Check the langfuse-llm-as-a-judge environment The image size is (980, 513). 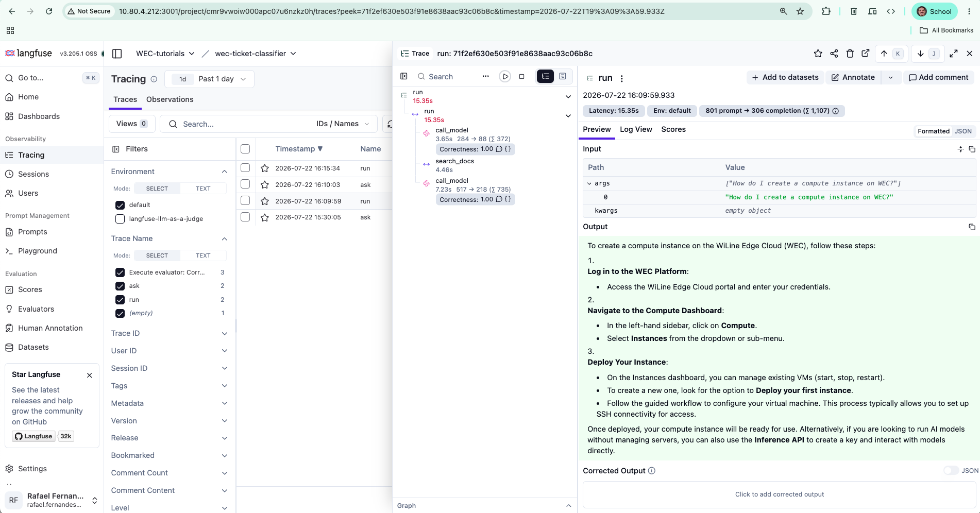point(120,219)
